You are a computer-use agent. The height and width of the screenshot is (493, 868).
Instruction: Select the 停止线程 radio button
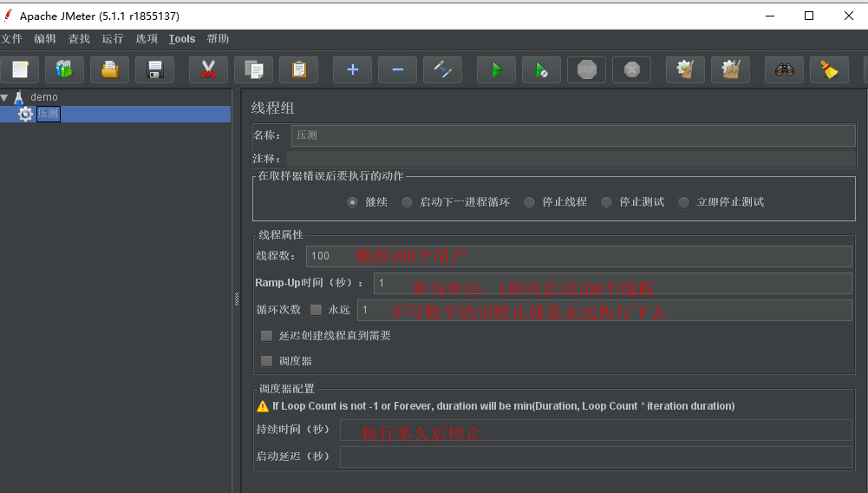[529, 202]
